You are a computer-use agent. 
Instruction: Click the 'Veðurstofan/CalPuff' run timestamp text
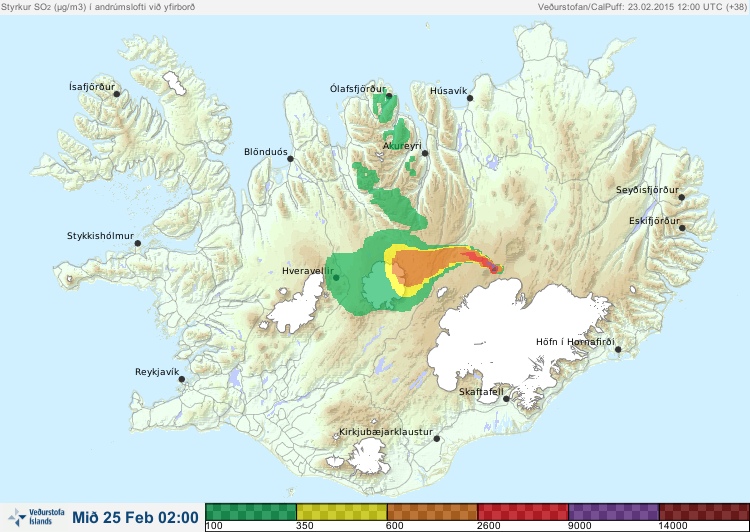tap(641, 7)
